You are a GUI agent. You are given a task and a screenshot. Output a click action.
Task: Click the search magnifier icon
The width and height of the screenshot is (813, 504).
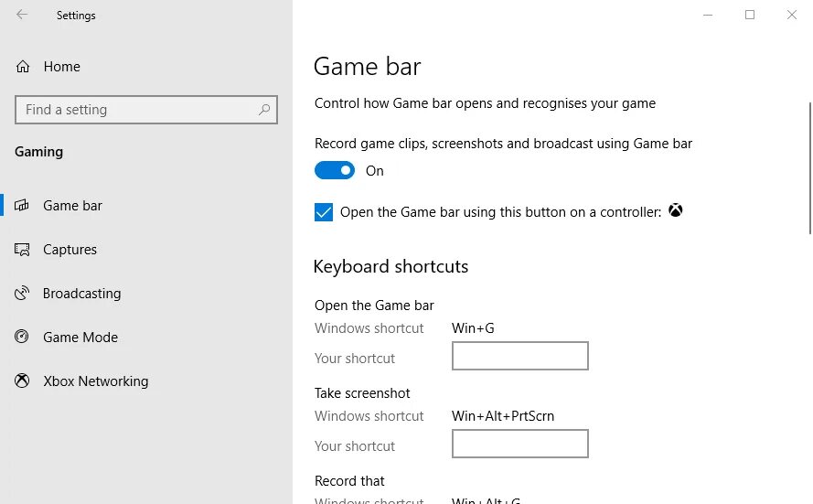pos(264,110)
